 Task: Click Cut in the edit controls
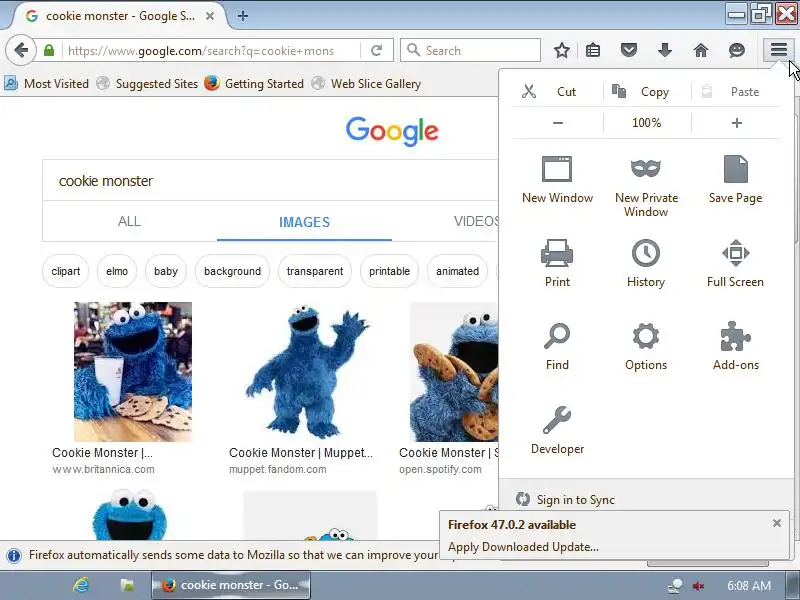click(x=557, y=92)
